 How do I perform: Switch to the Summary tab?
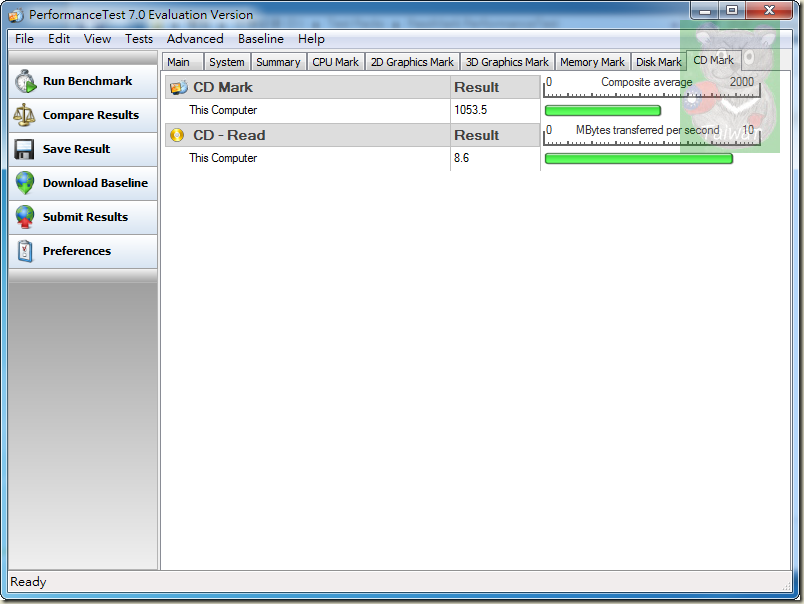tap(278, 62)
